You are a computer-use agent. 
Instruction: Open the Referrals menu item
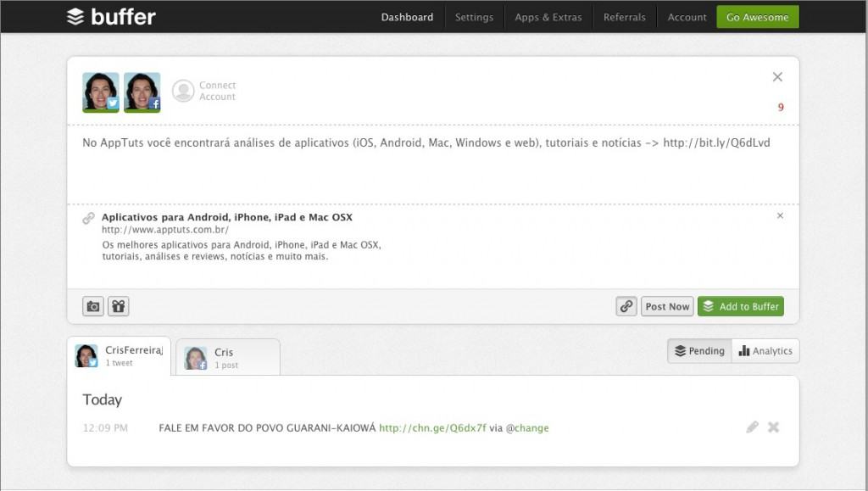point(625,17)
